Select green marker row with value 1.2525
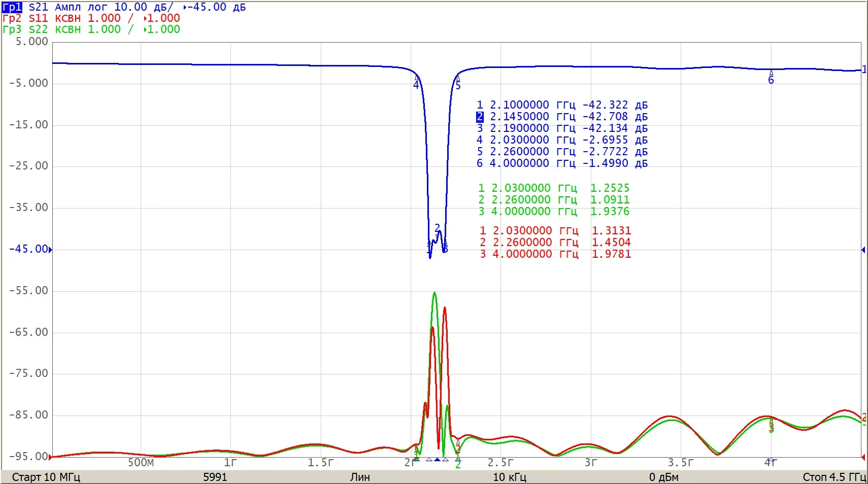The width and height of the screenshot is (868, 484). point(554,188)
